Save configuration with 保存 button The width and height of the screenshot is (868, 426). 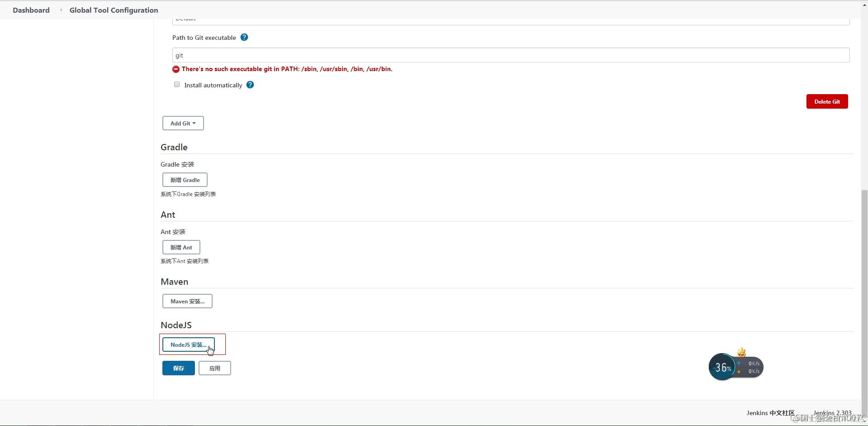[179, 368]
